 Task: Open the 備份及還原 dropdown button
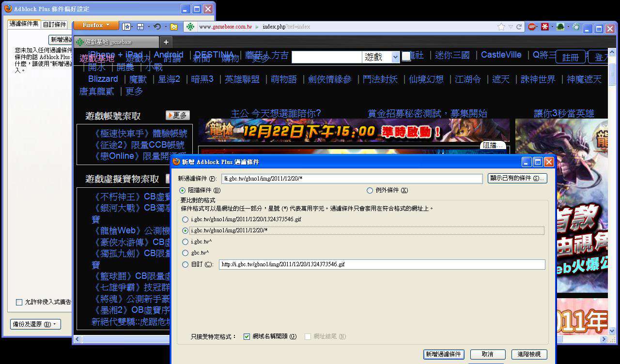click(x=35, y=324)
